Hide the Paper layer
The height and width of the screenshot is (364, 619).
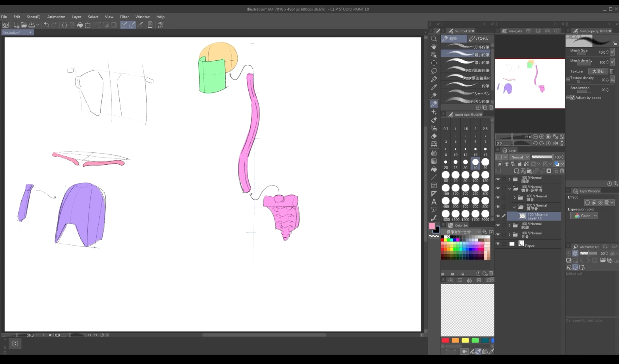498,244
